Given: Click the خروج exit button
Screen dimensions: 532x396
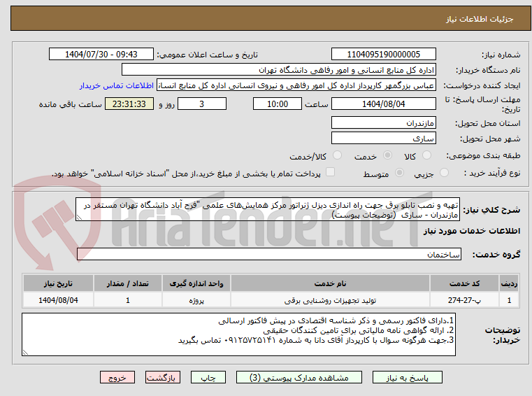Looking at the screenshot, I should coord(117,378).
